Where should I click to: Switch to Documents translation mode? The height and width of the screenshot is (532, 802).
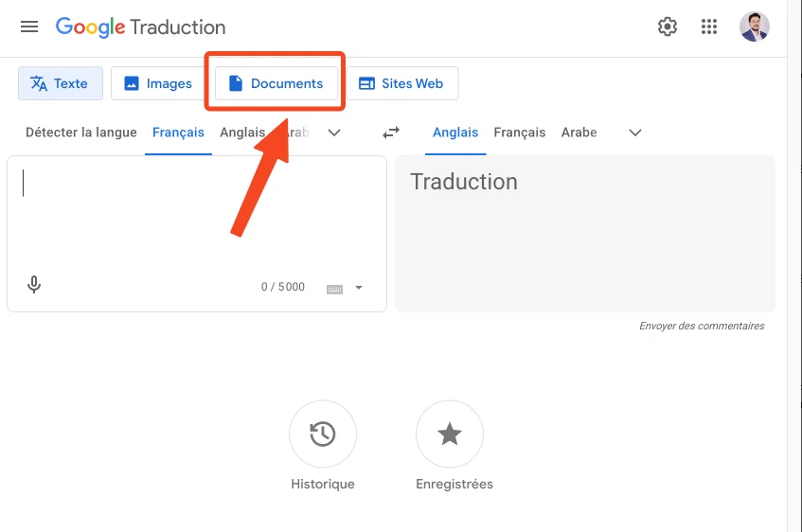pyautogui.click(x=276, y=83)
